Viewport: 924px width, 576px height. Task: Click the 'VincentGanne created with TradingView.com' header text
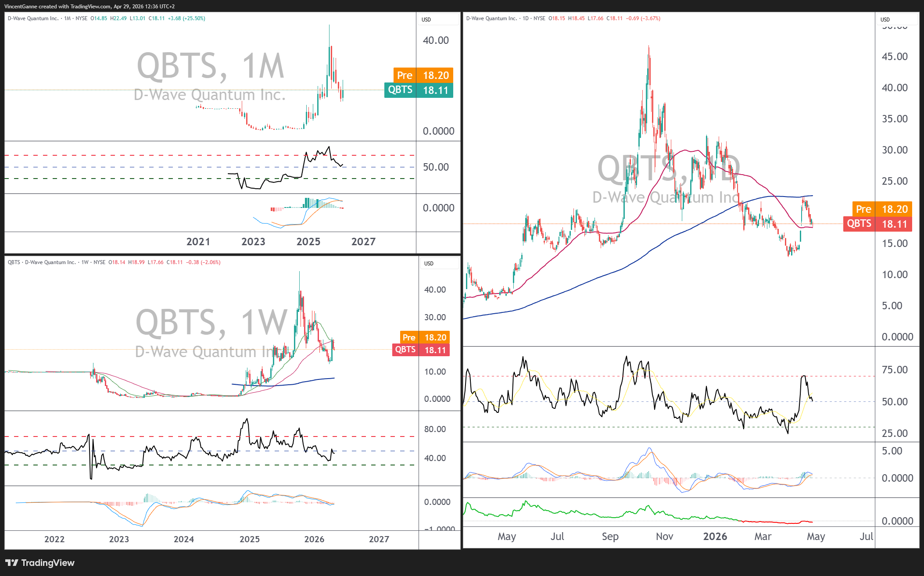click(x=58, y=6)
